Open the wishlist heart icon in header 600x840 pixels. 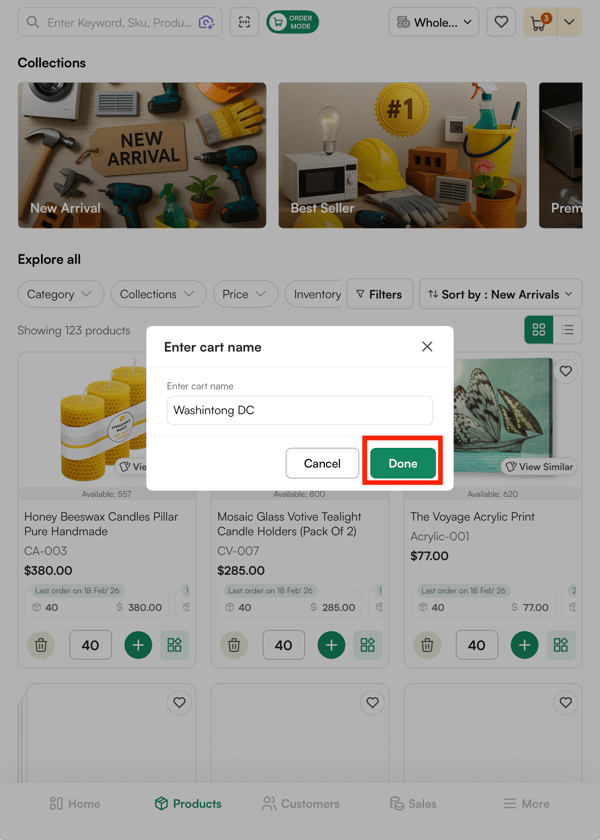pos(502,22)
